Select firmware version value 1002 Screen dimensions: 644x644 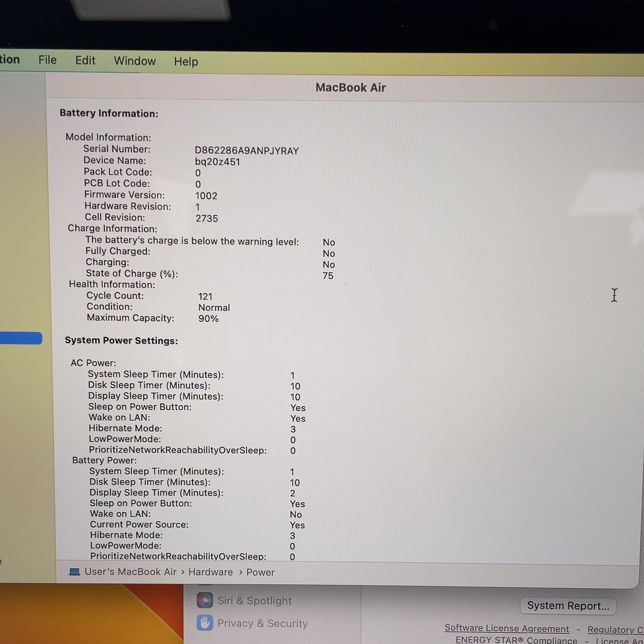(206, 195)
